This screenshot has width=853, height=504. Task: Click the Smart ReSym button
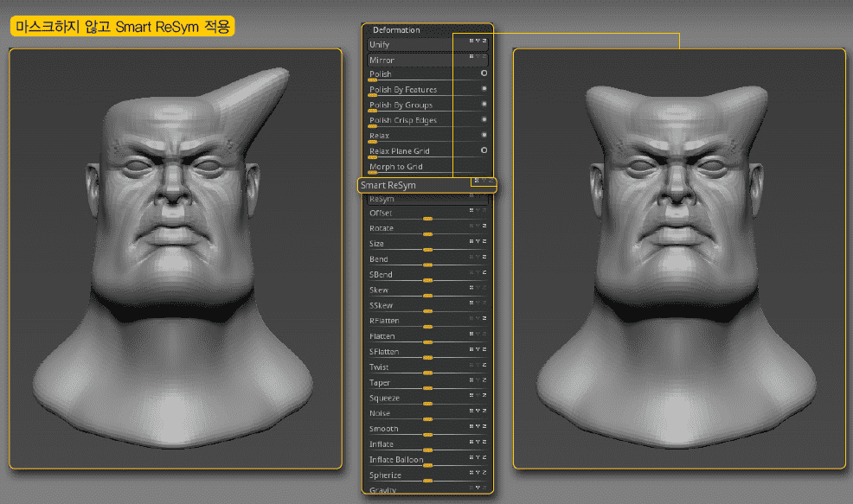point(427,185)
